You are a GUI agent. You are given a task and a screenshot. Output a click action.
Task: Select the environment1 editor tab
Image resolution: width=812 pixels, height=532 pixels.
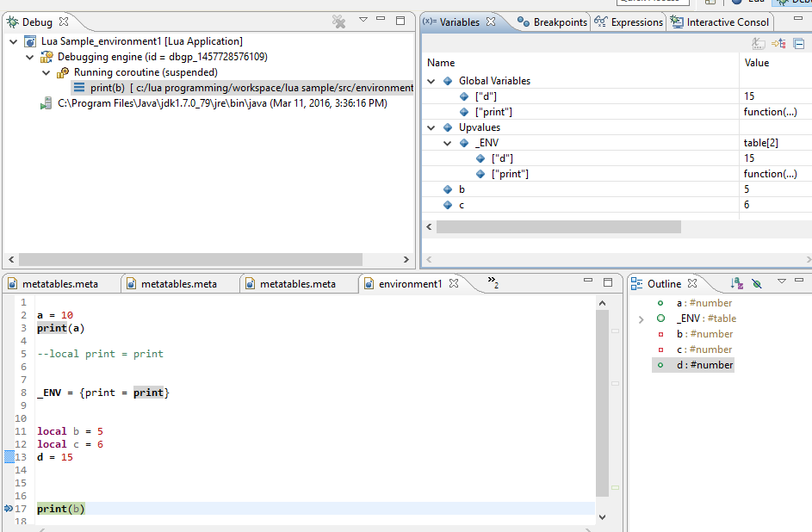pyautogui.click(x=410, y=284)
